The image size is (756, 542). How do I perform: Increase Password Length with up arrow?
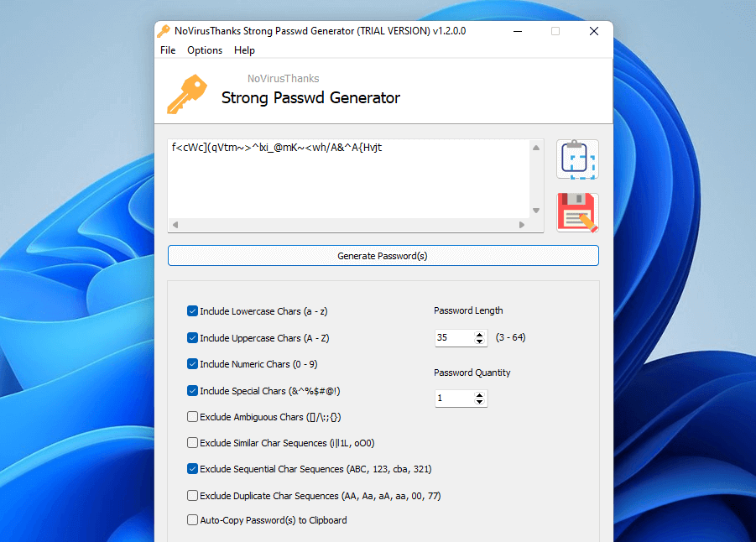(x=479, y=334)
